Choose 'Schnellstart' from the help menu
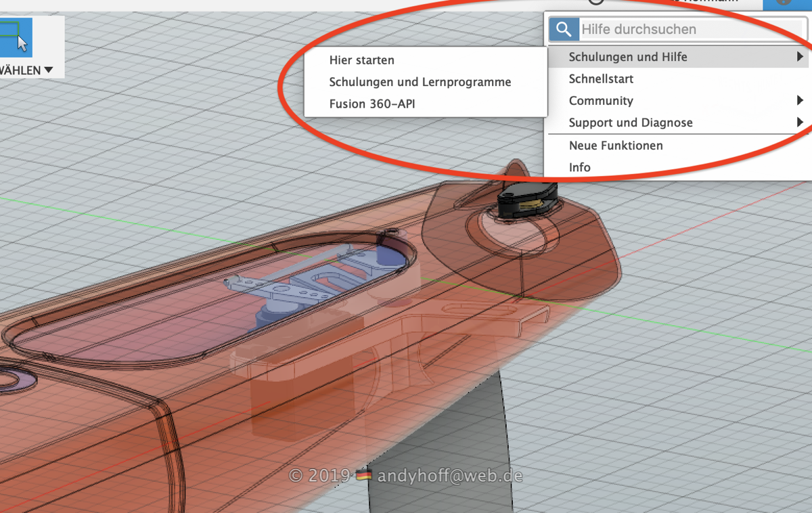 coord(601,79)
